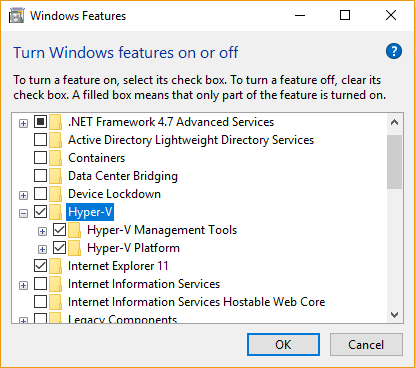416x368 pixels.
Task: Select the Data Center Bridging label
Action: point(123,176)
